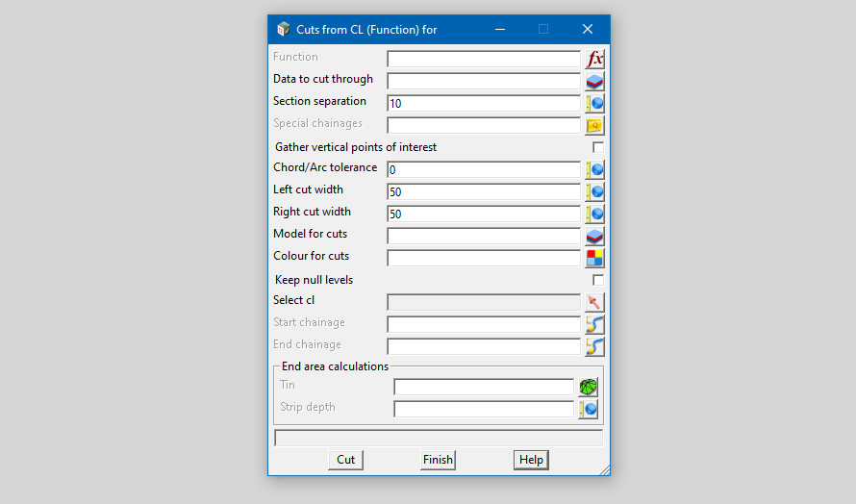
Task: Open model picker for Model for cuts
Action: 594,236
